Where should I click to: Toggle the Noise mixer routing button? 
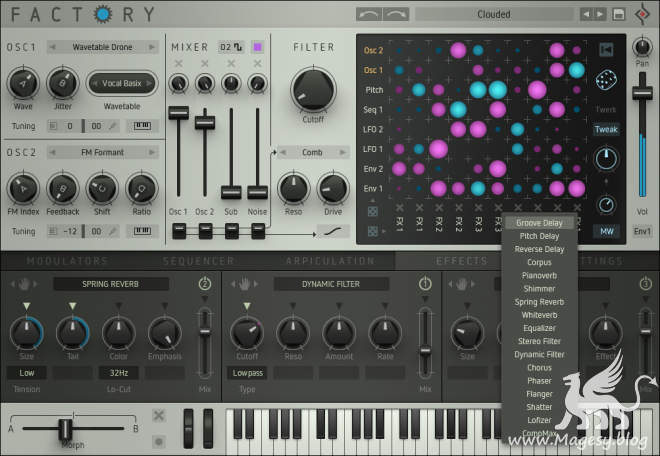click(258, 231)
